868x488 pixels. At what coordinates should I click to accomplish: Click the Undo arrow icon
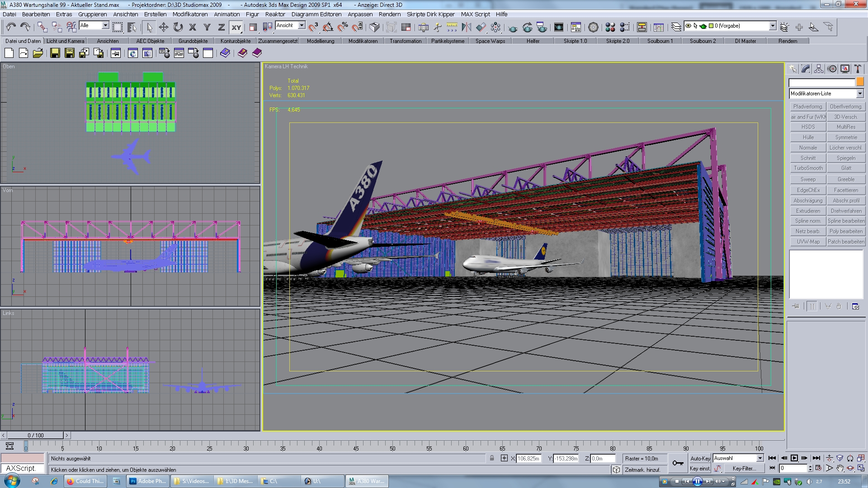click(x=11, y=27)
